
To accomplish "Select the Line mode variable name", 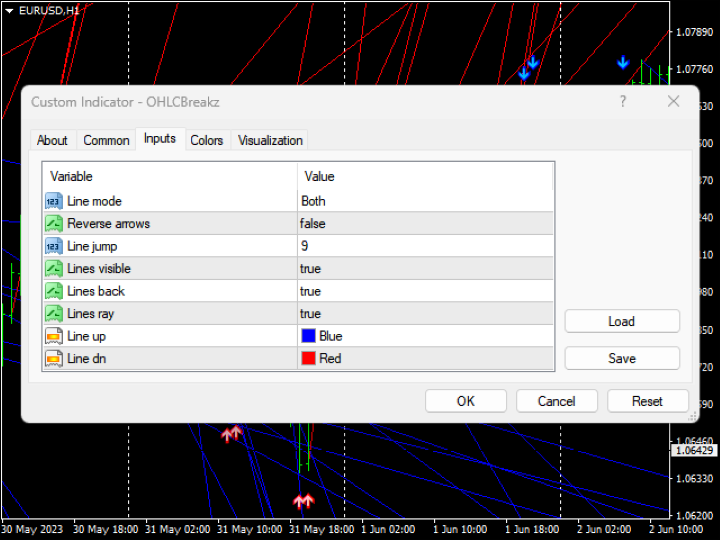I will (x=94, y=201).
